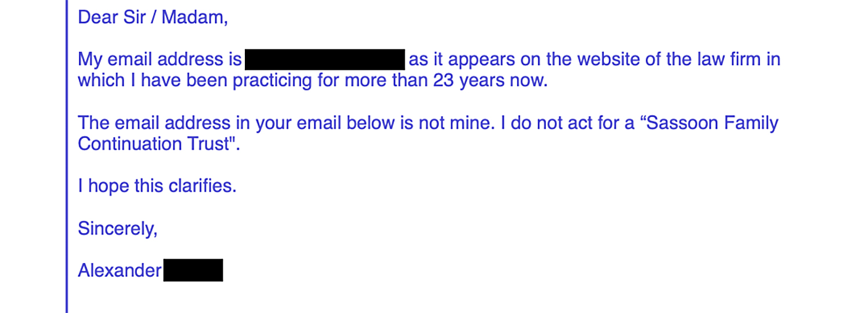
Task: Click the number "23" in the text
Action: pos(443,81)
